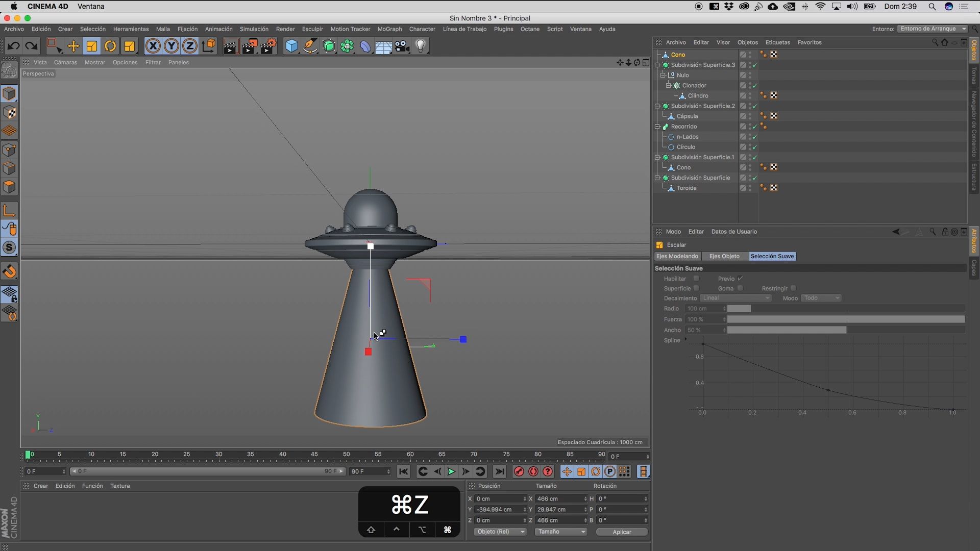Open the floor environment icon
This screenshot has width=980, height=551.
(383, 46)
